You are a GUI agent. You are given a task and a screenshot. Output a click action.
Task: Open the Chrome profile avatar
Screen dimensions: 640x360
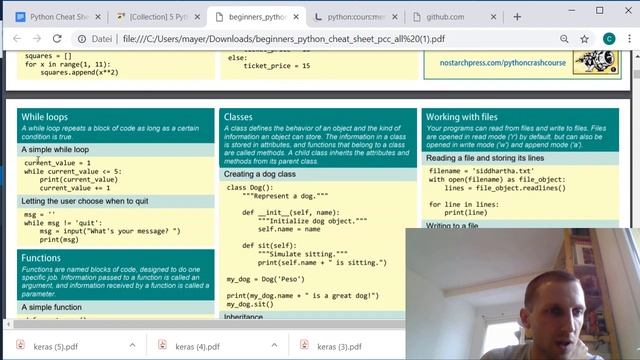609,39
